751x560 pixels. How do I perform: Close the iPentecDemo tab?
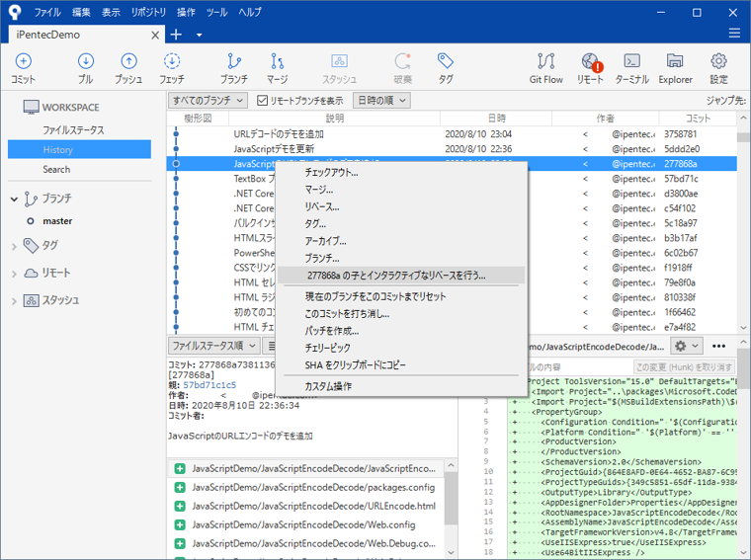click(x=155, y=35)
